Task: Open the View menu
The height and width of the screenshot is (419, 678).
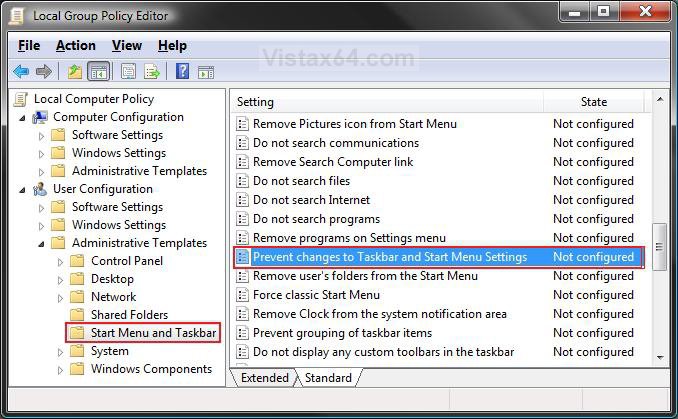Action: pyautogui.click(x=127, y=45)
